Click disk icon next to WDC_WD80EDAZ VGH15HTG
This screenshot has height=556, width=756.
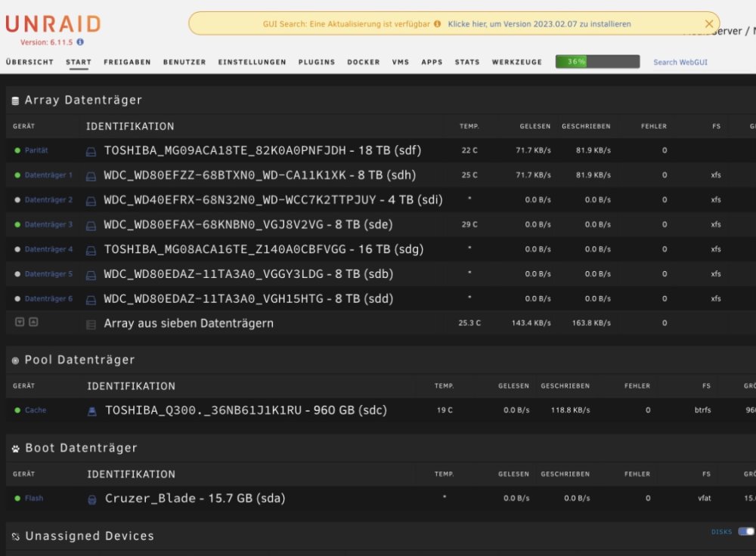91,300
